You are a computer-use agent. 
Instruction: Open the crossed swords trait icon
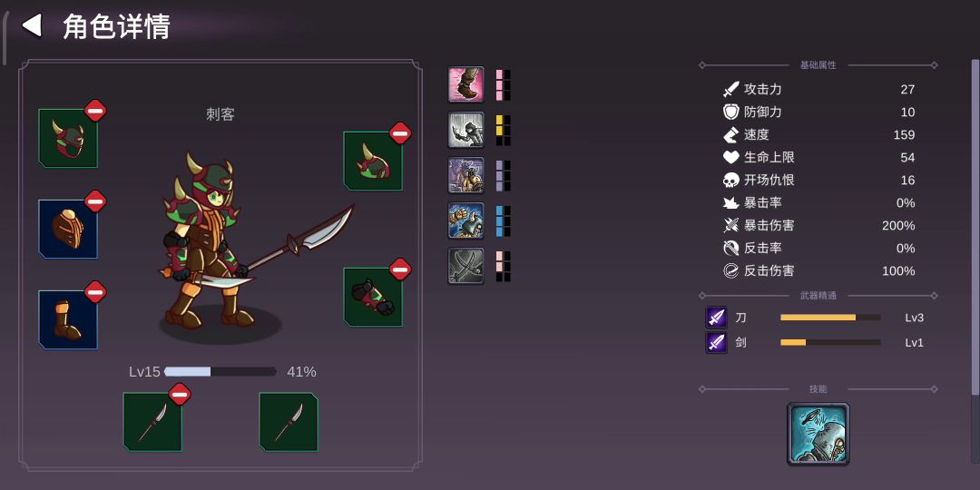click(465, 266)
